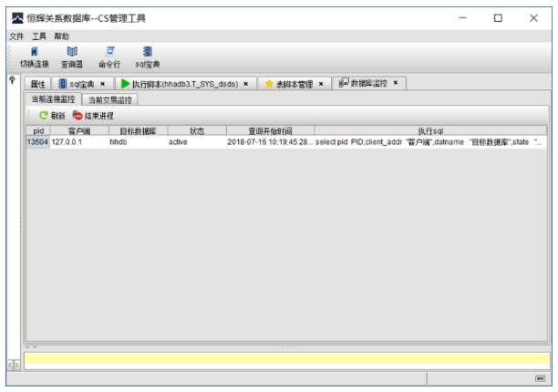Close the sql宝典 tab

(103, 84)
